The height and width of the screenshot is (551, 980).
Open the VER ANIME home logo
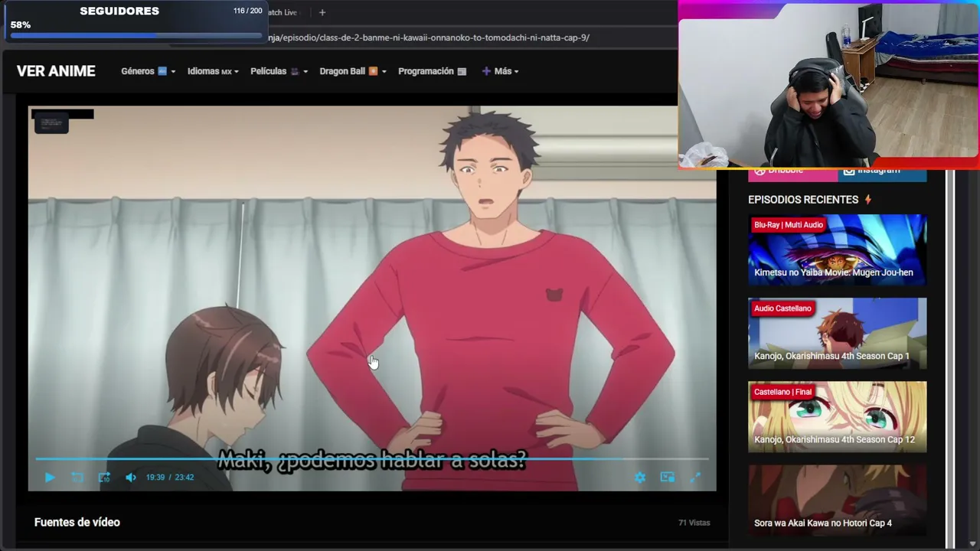[56, 71]
